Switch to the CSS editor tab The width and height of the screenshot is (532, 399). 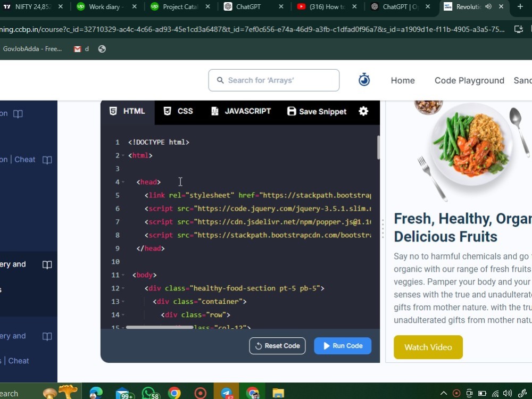click(178, 111)
